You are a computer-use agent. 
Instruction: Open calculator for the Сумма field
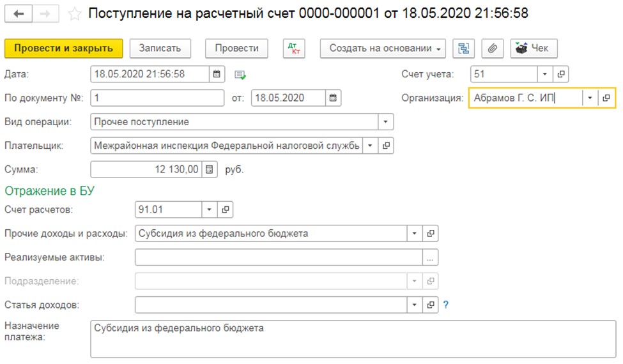click(210, 169)
